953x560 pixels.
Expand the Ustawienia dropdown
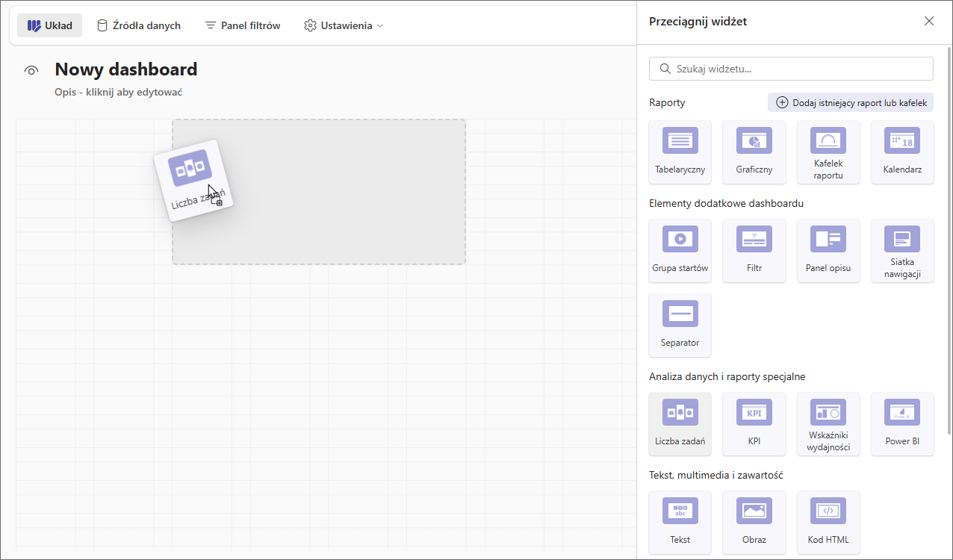(x=344, y=25)
